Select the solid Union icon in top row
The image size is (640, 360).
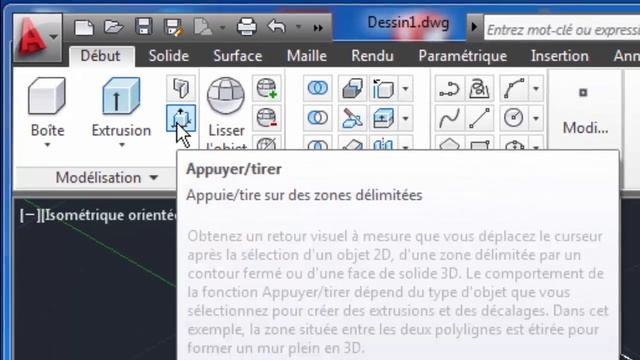pyautogui.click(x=318, y=88)
